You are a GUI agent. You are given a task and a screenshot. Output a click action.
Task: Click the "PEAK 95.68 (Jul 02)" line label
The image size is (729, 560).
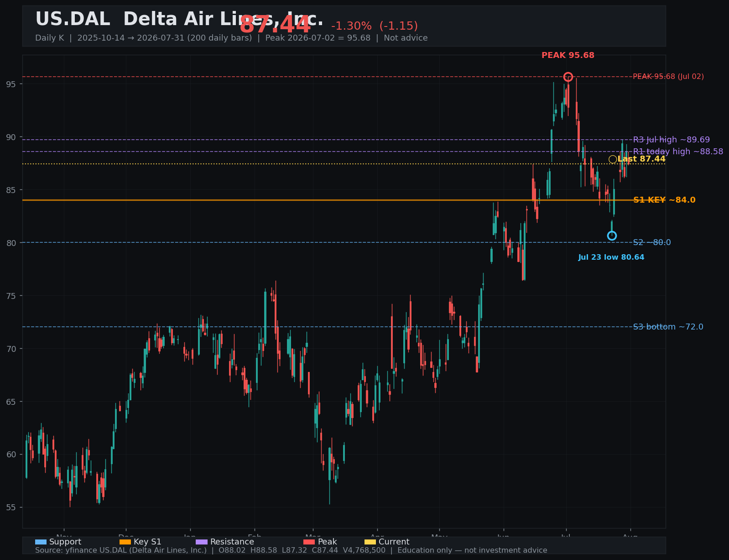(668, 77)
